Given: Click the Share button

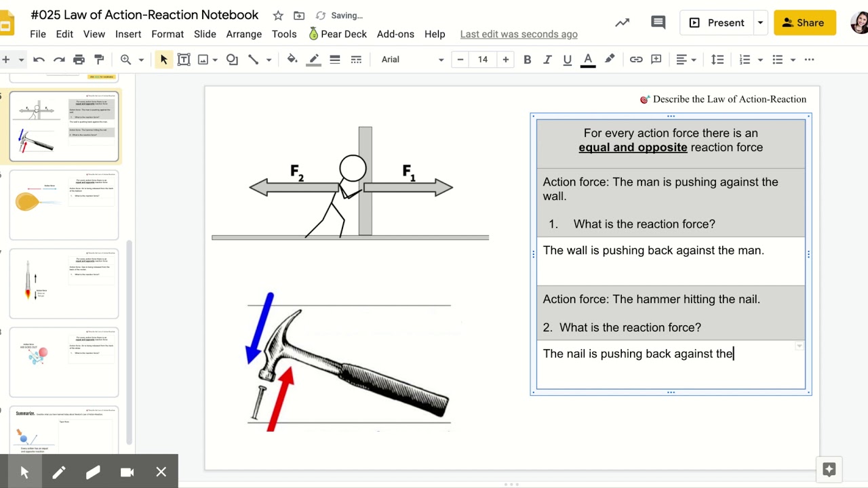Looking at the screenshot, I should pos(805,22).
